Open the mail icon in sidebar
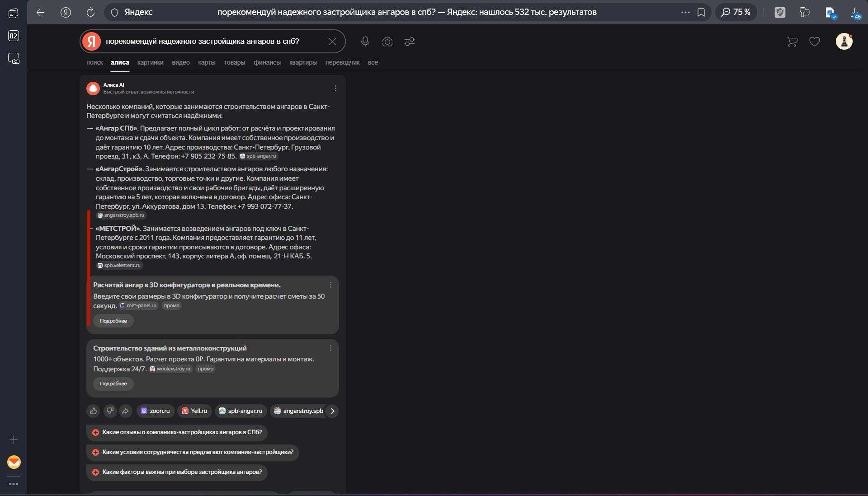The image size is (868, 496). 14,462
